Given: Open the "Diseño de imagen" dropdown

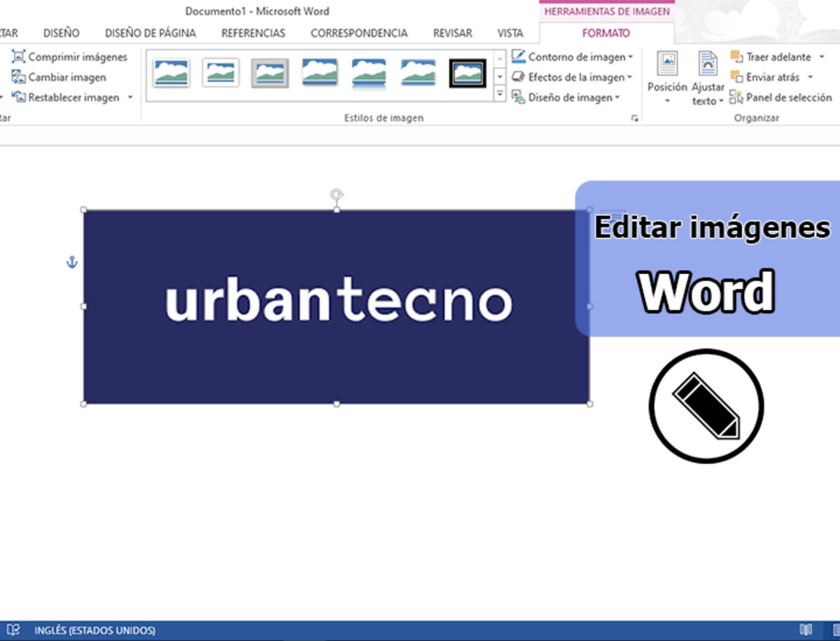Looking at the screenshot, I should 567,97.
